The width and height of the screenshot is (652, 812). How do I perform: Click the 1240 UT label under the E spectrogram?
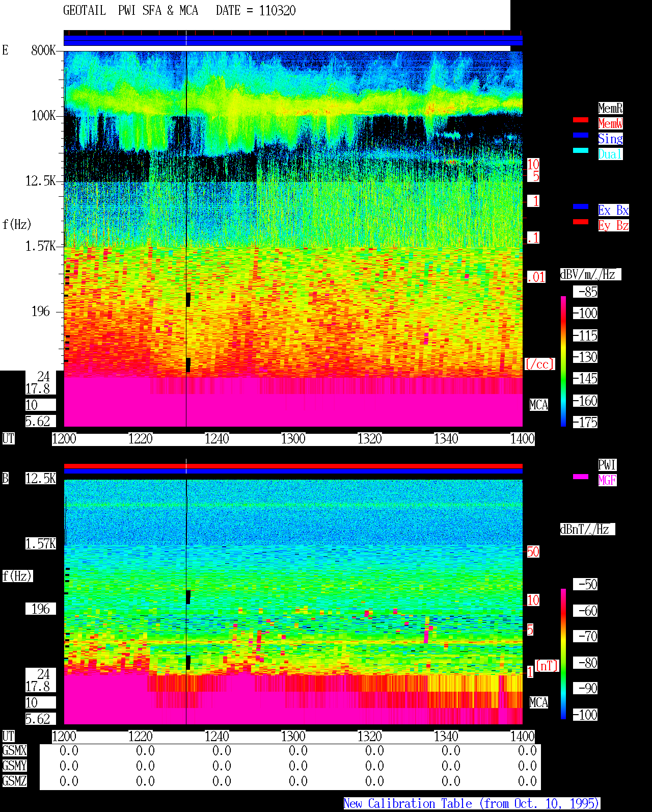[216, 439]
